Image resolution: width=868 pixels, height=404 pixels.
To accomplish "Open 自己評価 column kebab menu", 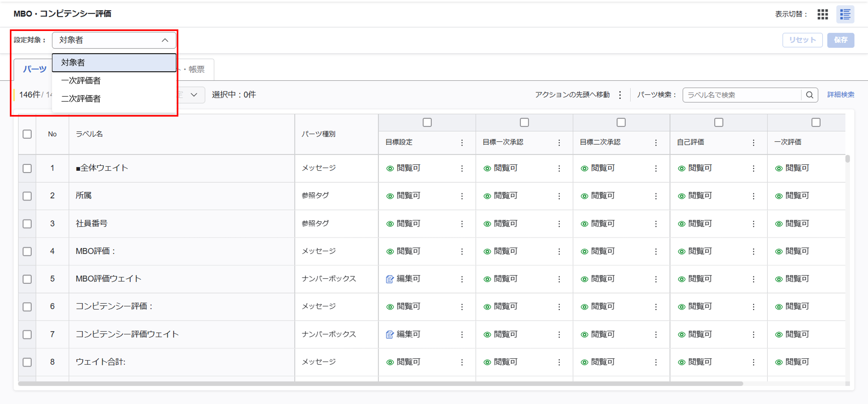I will point(753,143).
